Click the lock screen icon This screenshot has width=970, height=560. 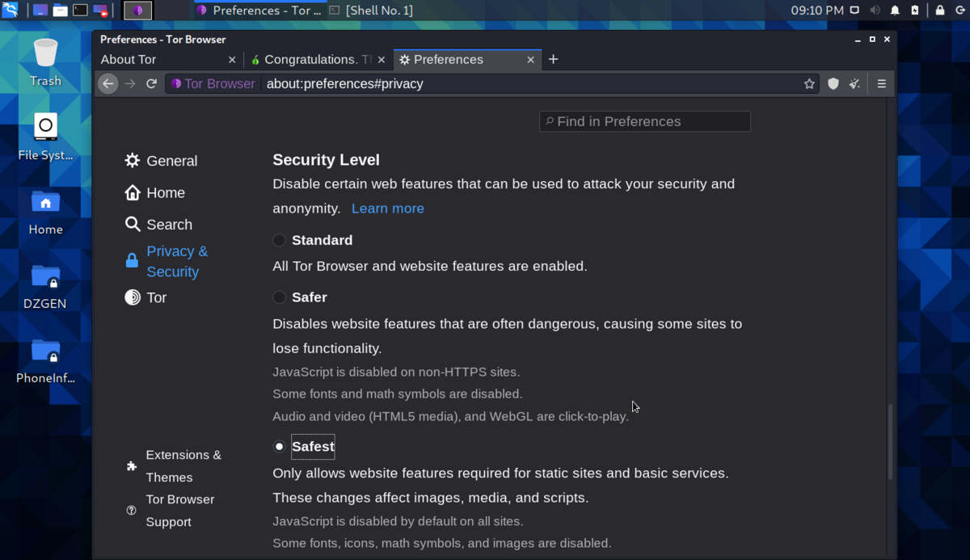pos(940,11)
